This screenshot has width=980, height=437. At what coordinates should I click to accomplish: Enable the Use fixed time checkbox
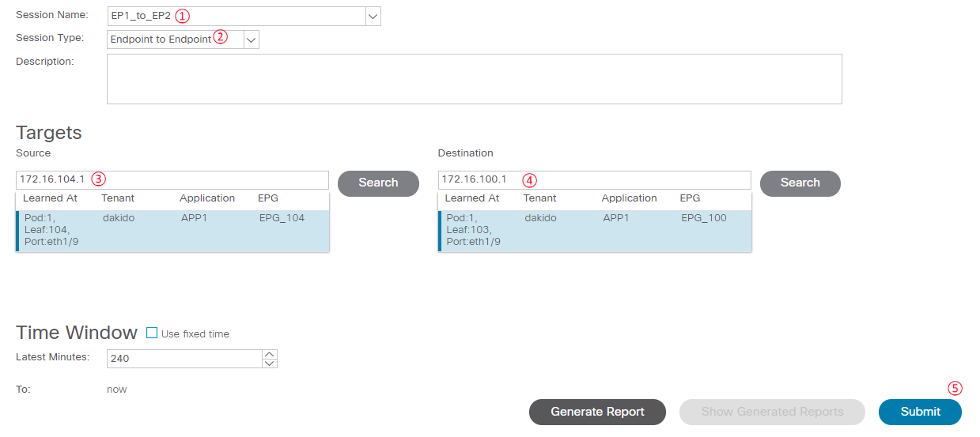coord(152,333)
